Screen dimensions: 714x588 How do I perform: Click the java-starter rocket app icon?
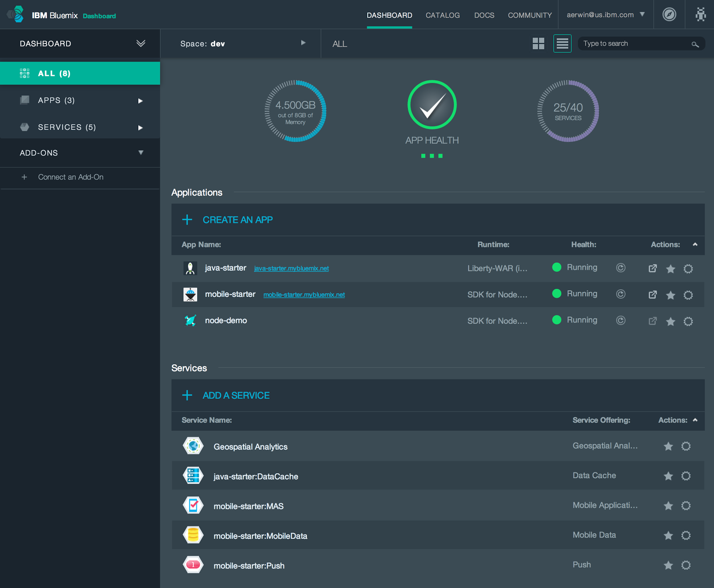[190, 268]
